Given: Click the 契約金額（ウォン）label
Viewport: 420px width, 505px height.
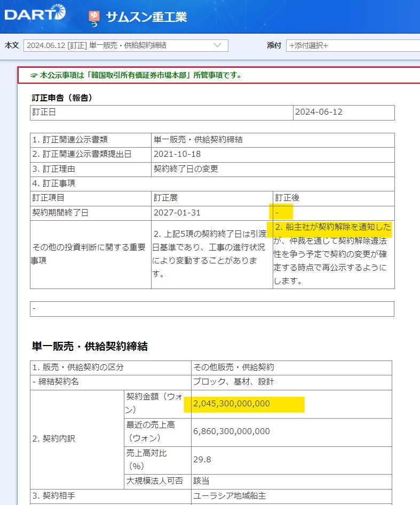Looking at the screenshot, I should [x=154, y=403].
